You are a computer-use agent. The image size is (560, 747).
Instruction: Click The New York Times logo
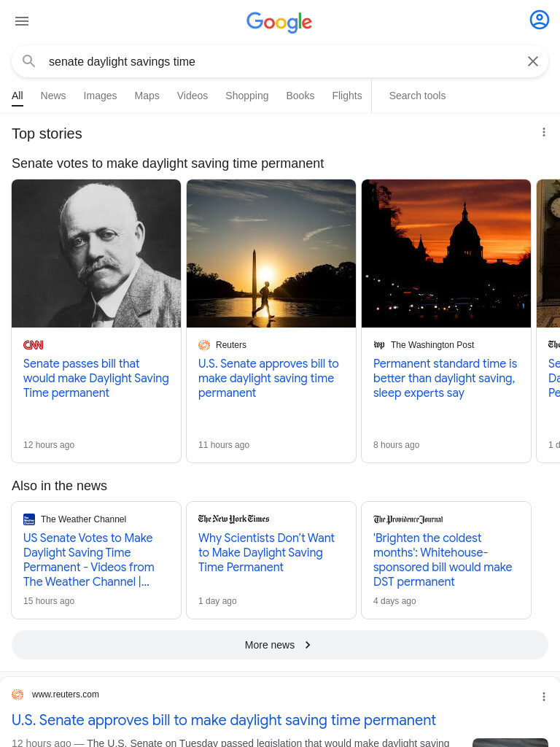pos(234,519)
